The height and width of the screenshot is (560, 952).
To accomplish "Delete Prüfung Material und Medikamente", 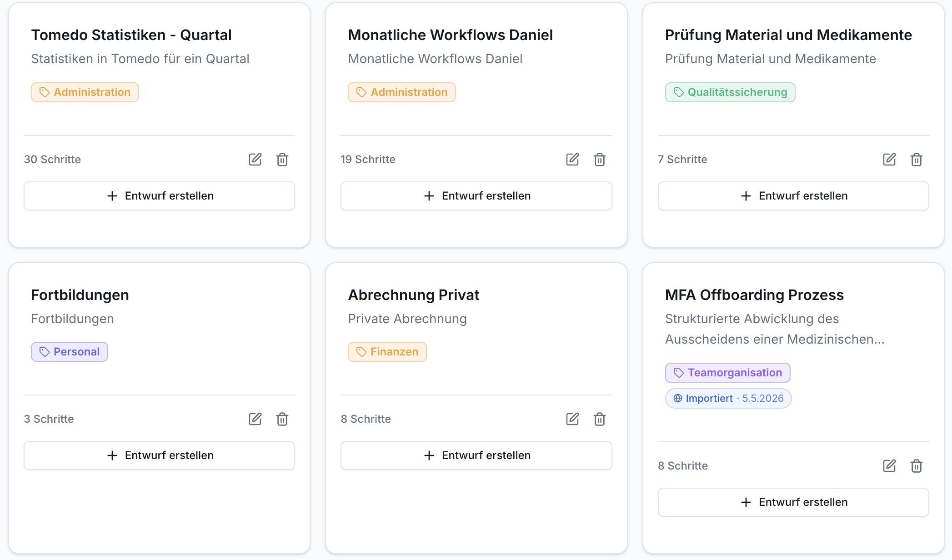I will coord(917,160).
